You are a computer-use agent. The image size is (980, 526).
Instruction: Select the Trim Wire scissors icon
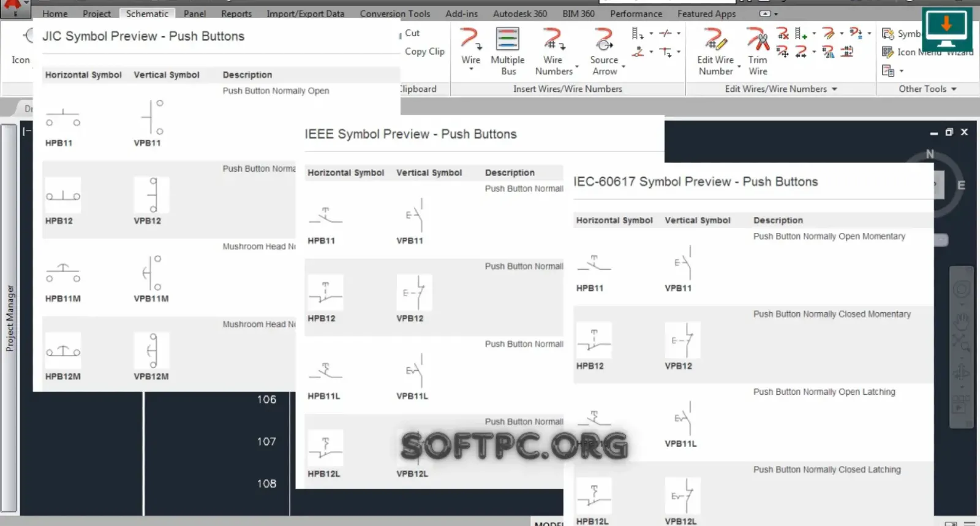(758, 39)
